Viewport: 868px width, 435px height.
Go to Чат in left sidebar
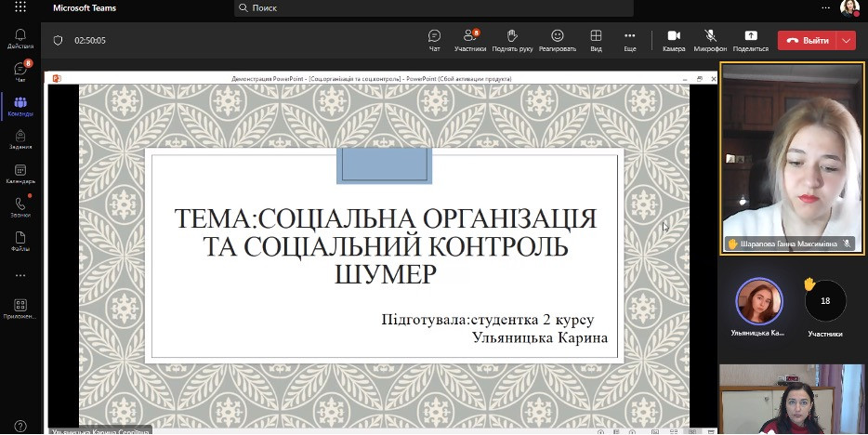click(x=20, y=72)
